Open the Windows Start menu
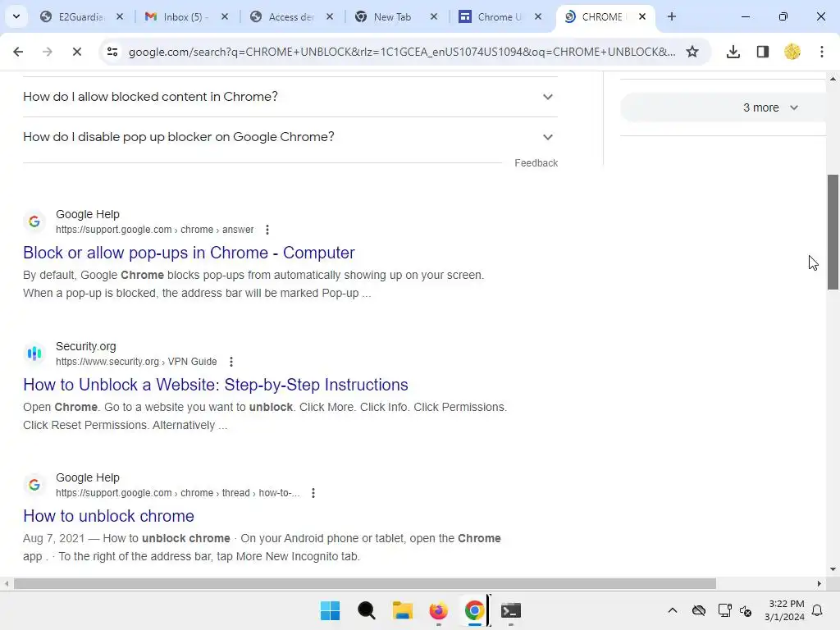Image resolution: width=840 pixels, height=630 pixels. click(x=330, y=610)
